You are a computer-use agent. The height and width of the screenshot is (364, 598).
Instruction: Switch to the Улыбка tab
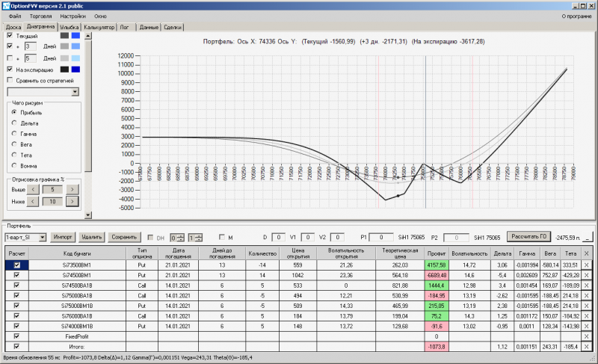[69, 27]
